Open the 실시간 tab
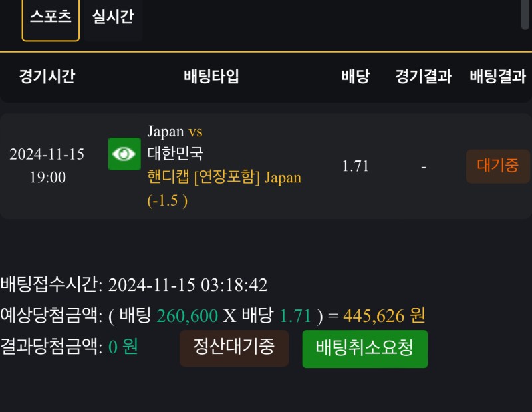 tap(113, 18)
